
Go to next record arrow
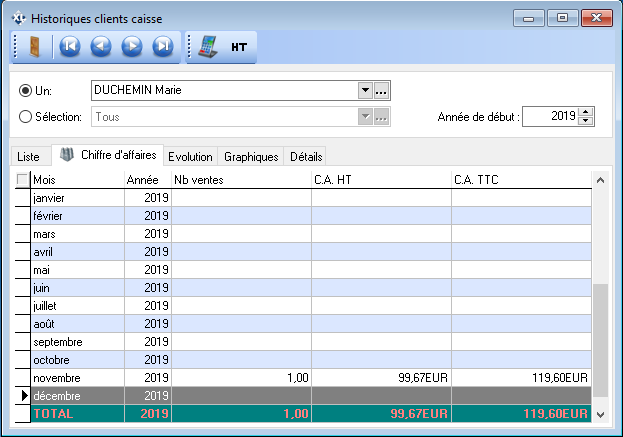[x=132, y=46]
